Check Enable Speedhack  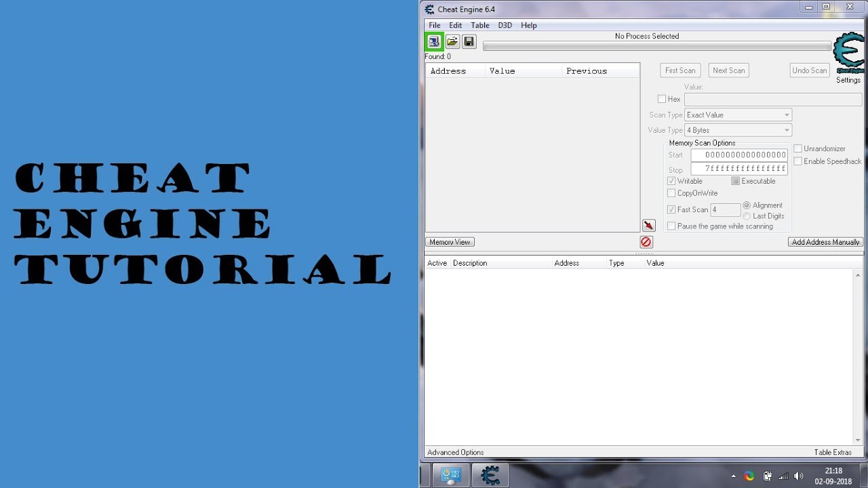(798, 161)
